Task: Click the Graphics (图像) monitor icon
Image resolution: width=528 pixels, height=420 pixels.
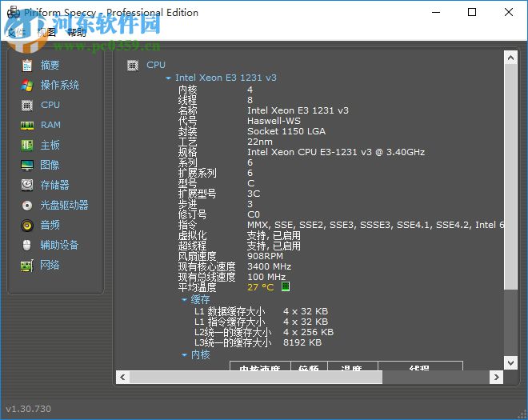Action: (x=27, y=165)
